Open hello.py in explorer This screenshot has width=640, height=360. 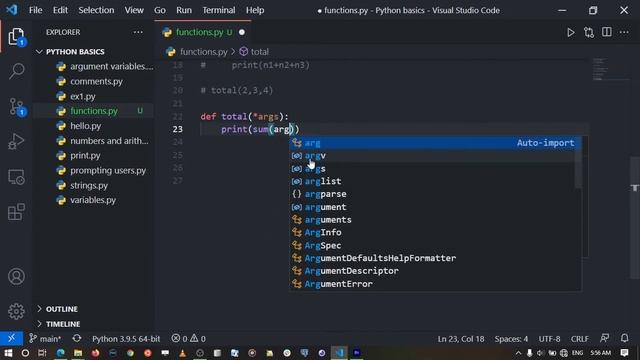tap(86, 126)
